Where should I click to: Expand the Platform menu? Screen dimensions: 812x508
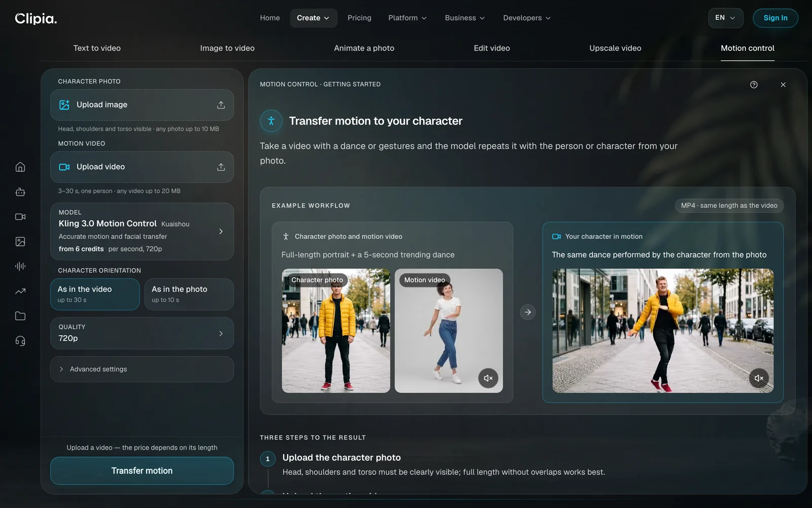pyautogui.click(x=408, y=18)
